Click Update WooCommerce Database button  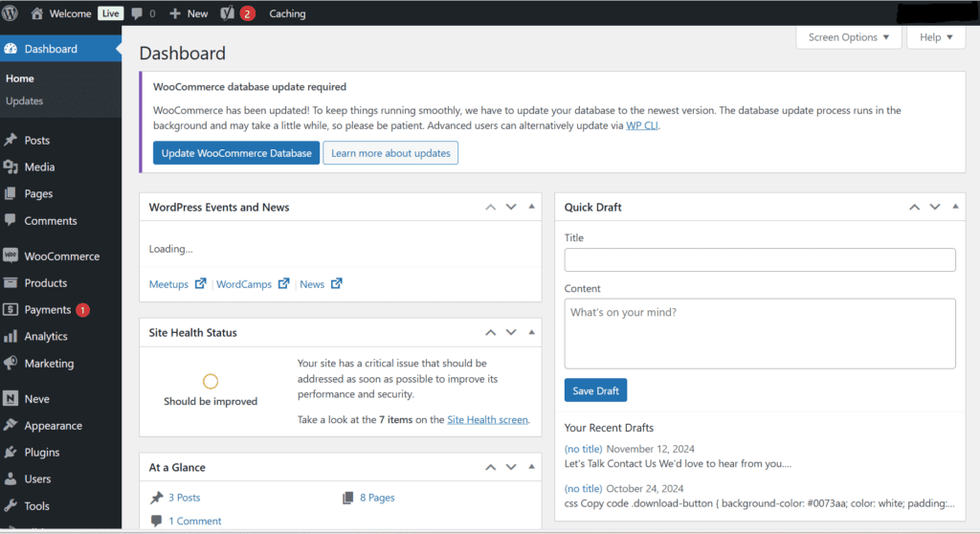point(236,153)
